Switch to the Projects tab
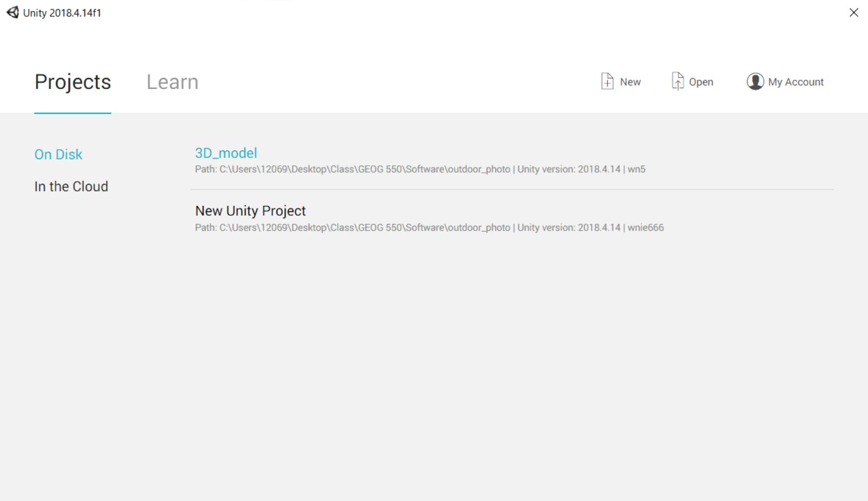 [x=73, y=82]
